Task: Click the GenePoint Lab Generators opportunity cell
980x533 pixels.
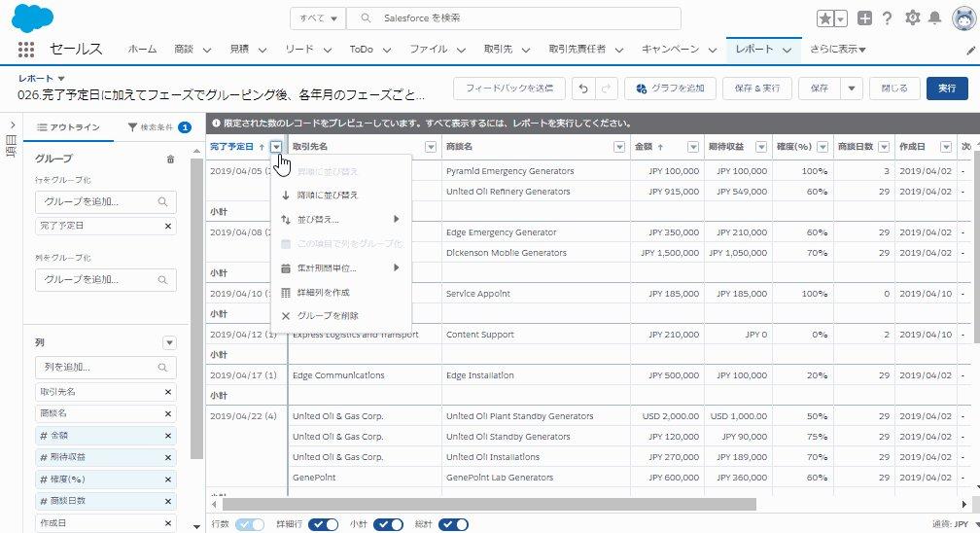Action: tap(537, 478)
